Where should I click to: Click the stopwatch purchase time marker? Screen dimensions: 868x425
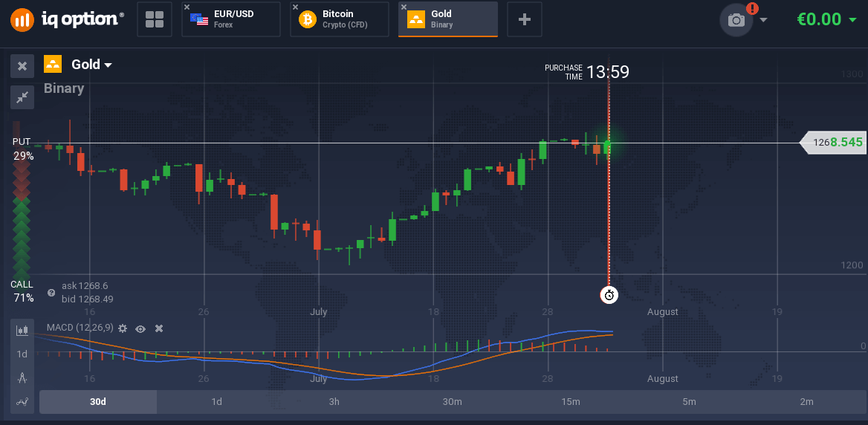(609, 295)
